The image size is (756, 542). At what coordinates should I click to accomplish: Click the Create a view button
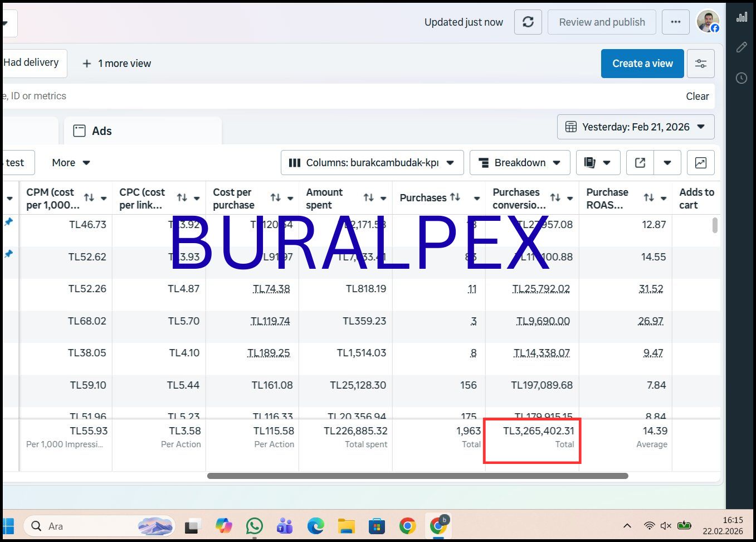[642, 64]
